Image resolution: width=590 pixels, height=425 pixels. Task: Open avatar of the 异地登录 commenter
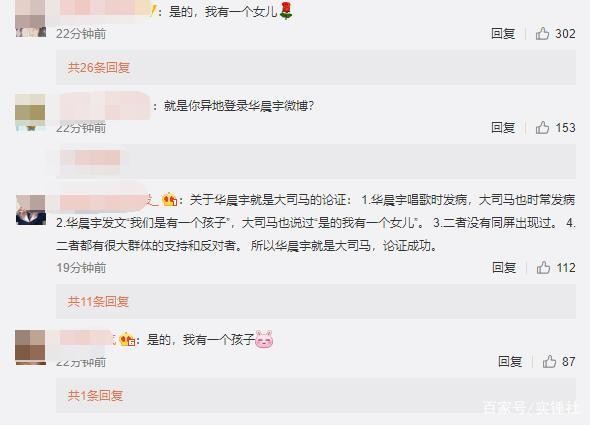coord(30,112)
